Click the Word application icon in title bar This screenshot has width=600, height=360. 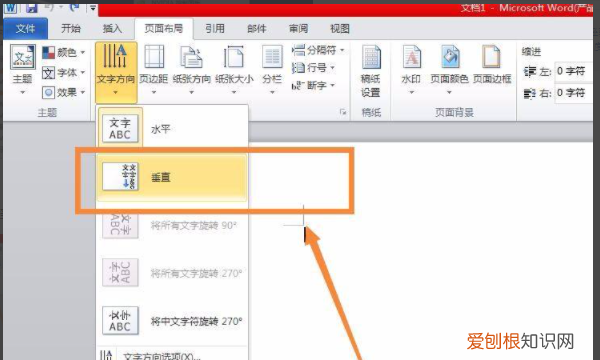pos(10,7)
